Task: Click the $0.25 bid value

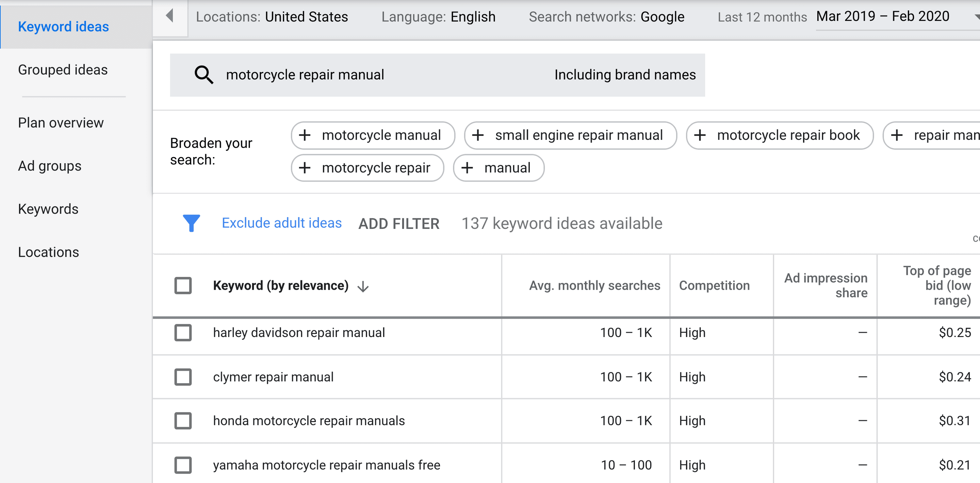Action: [955, 333]
